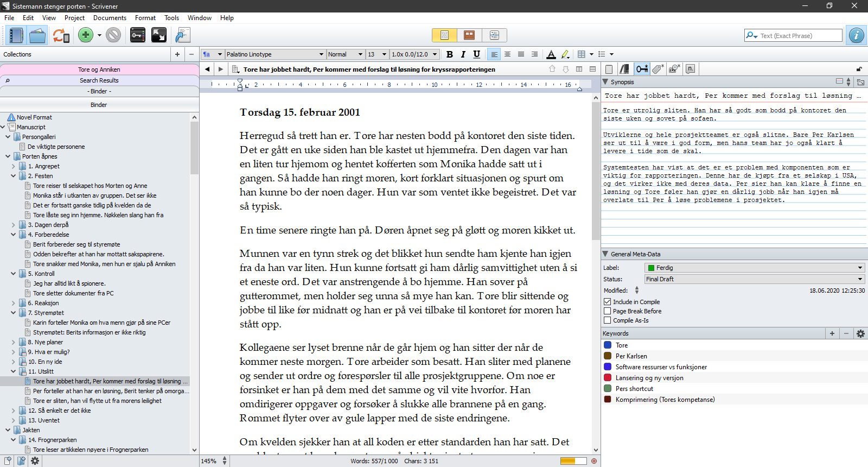Open the File menu
This screenshot has width=868, height=467.
point(9,18)
